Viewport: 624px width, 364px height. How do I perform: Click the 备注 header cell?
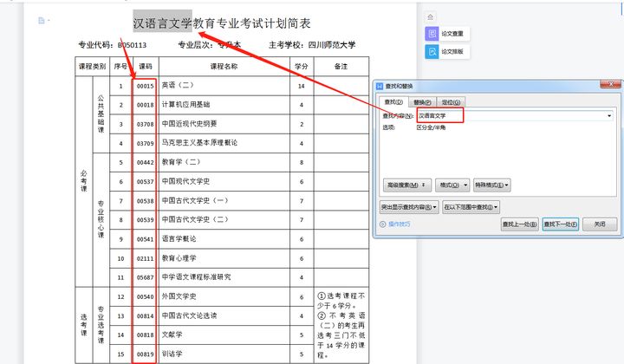pos(341,67)
